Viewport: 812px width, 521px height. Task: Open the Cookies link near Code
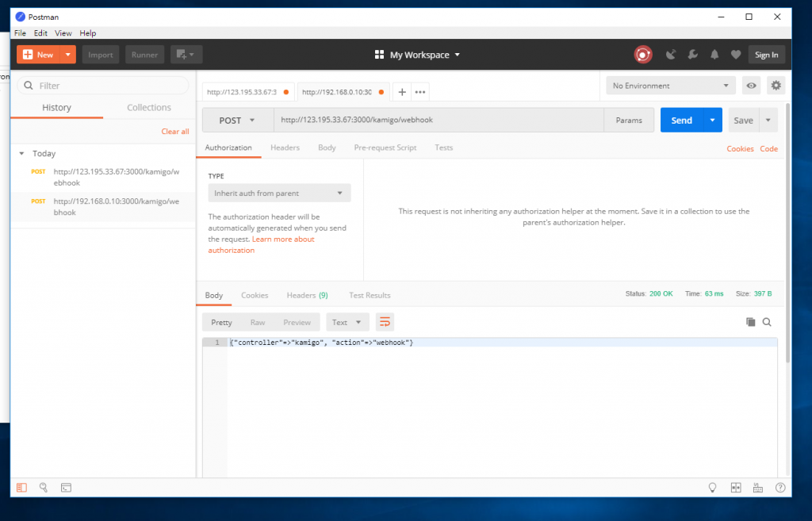pyautogui.click(x=740, y=148)
